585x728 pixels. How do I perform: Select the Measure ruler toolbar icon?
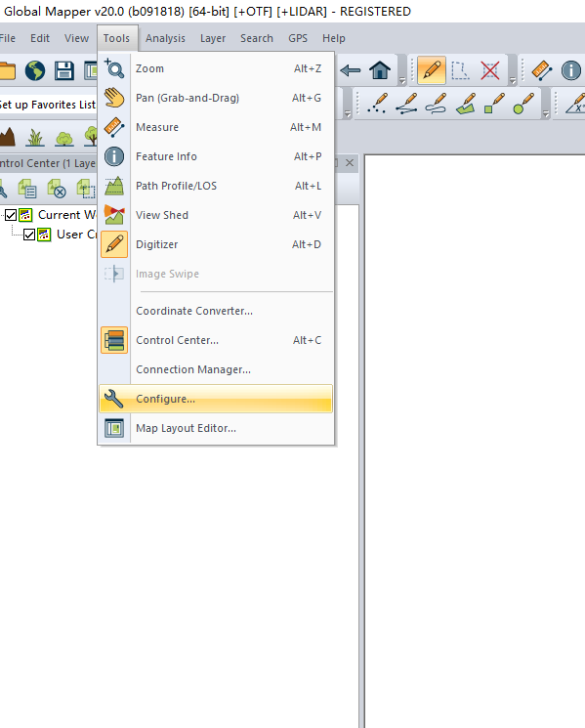[x=542, y=70]
